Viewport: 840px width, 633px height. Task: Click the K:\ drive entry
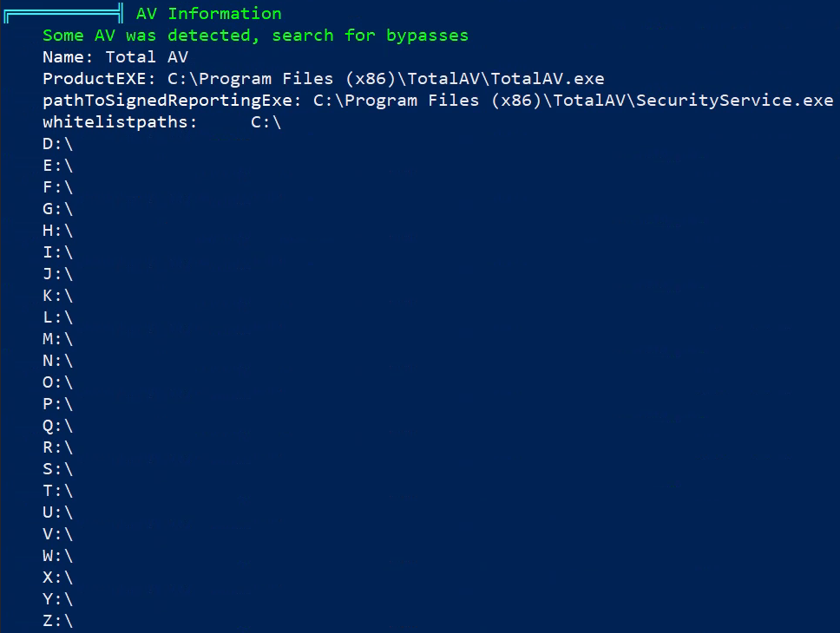pyautogui.click(x=57, y=296)
